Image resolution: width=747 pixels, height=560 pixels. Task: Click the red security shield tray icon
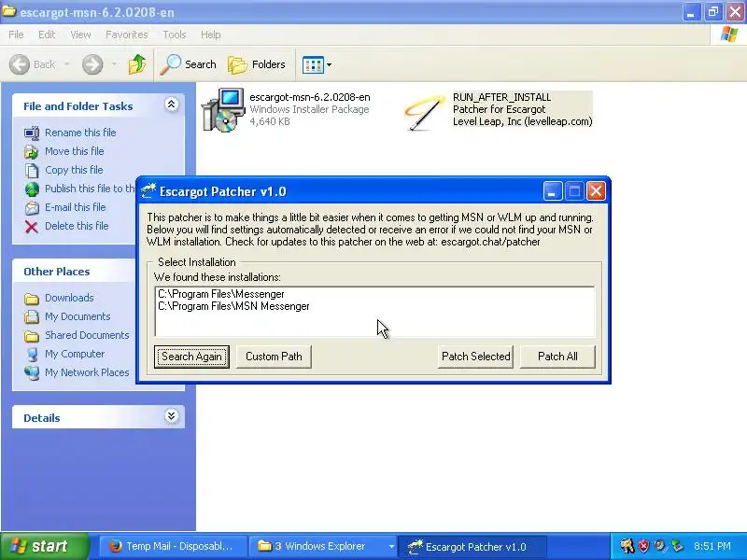tap(643, 546)
